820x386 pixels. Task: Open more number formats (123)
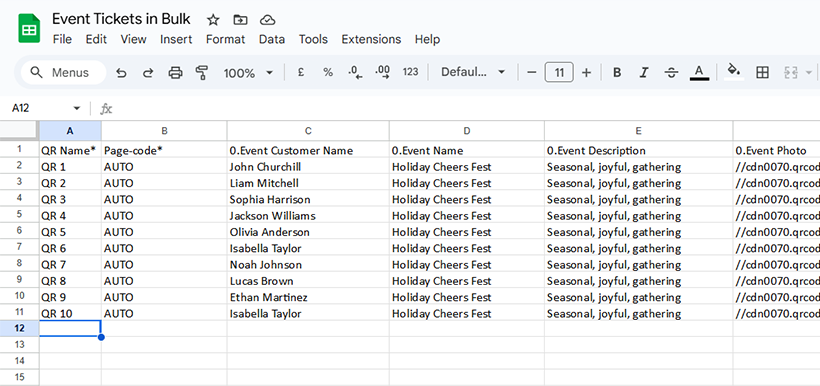[411, 72]
